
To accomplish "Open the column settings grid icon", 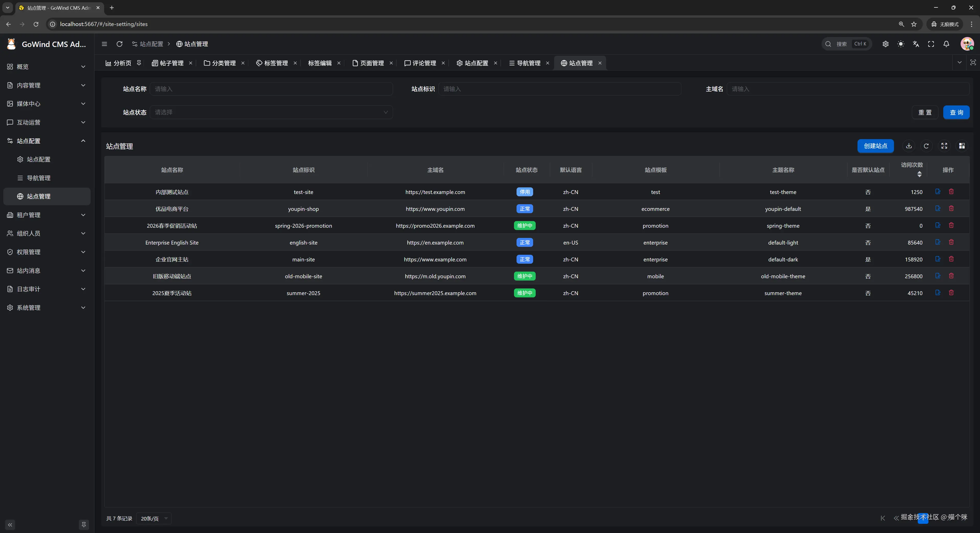I will tap(962, 146).
